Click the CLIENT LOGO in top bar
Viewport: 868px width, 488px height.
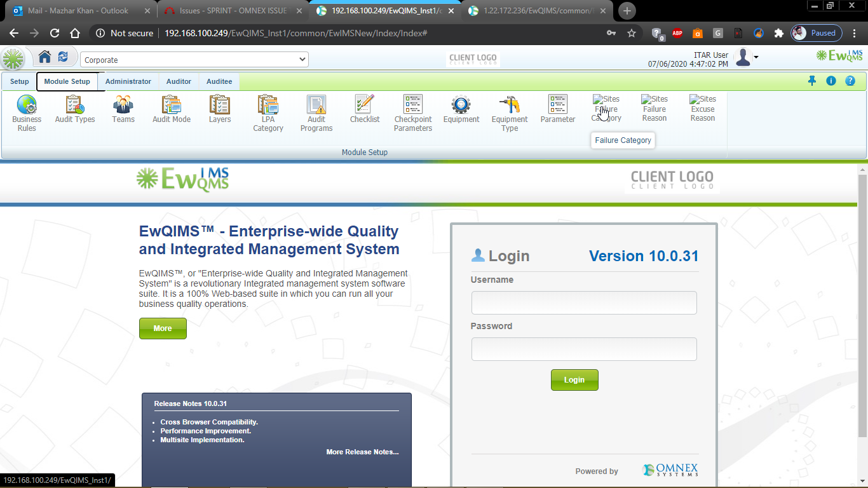473,59
